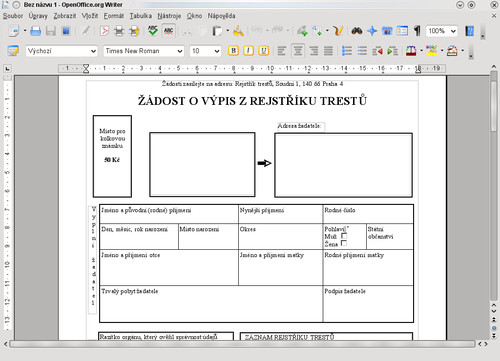Apply the Background Color icon
The height and width of the screenshot is (361, 500).
coord(452,51)
